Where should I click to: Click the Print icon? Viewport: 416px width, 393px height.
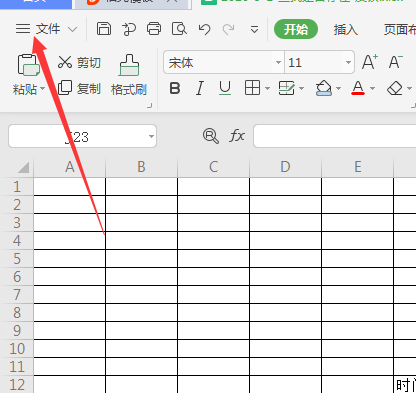coord(154,29)
